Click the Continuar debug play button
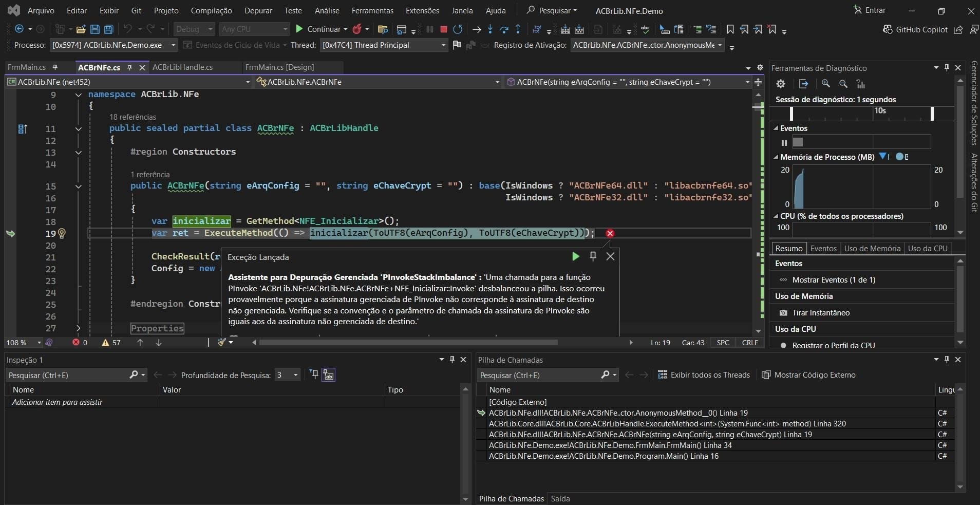 tap(321, 29)
